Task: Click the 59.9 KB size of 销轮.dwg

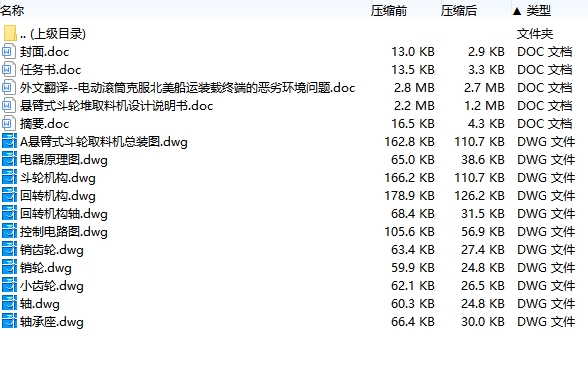Action: pos(413,268)
